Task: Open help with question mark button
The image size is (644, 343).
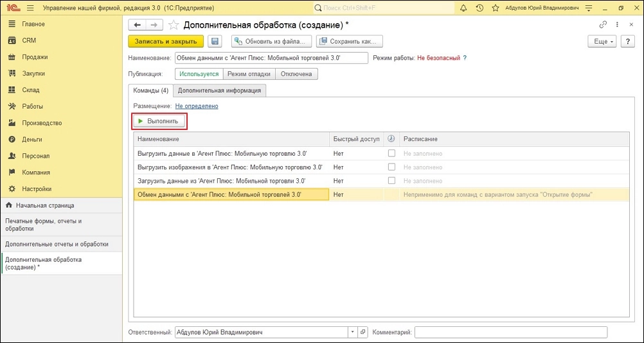Action: pos(627,42)
